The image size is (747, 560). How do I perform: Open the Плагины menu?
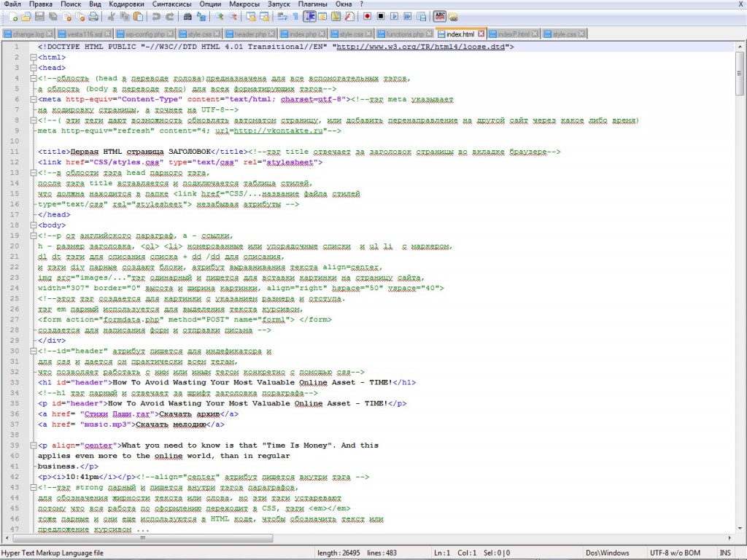click(x=312, y=4)
